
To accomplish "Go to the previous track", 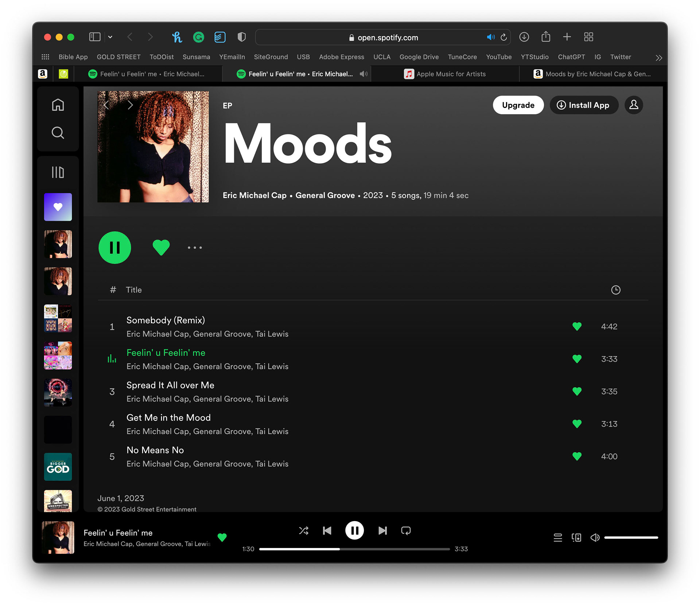I will point(327,531).
